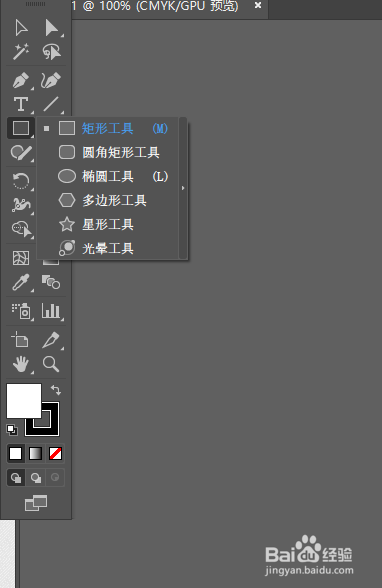Set paint to None

pyautogui.click(x=55, y=453)
